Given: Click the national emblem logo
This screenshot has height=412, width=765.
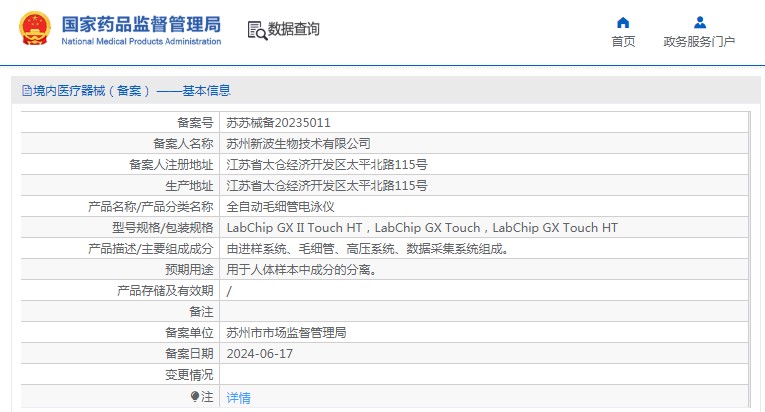Looking at the screenshot, I should 35,29.
